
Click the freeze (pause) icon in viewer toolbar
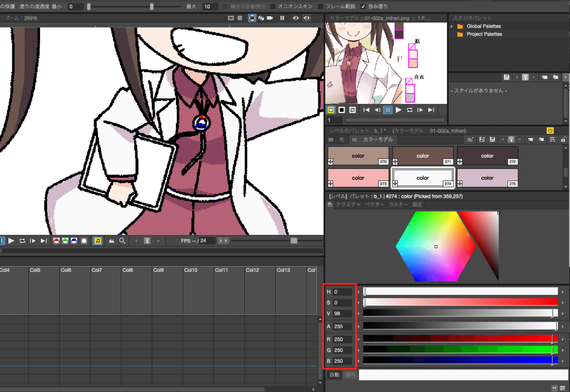[282, 18]
